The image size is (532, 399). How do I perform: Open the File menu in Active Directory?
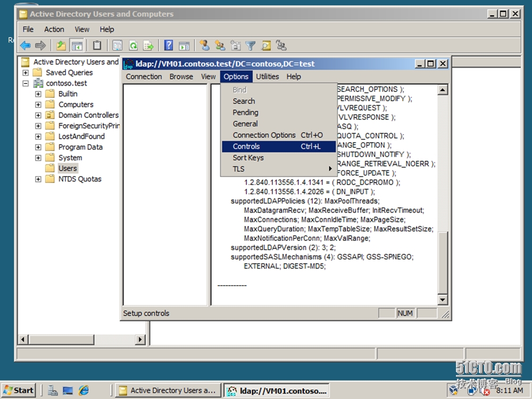pyautogui.click(x=28, y=29)
